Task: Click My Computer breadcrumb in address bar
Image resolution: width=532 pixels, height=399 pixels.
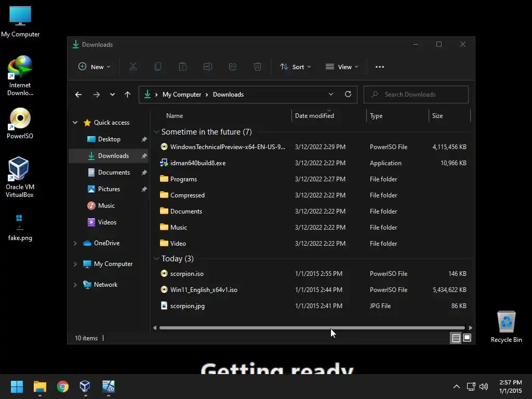Action: (182, 95)
